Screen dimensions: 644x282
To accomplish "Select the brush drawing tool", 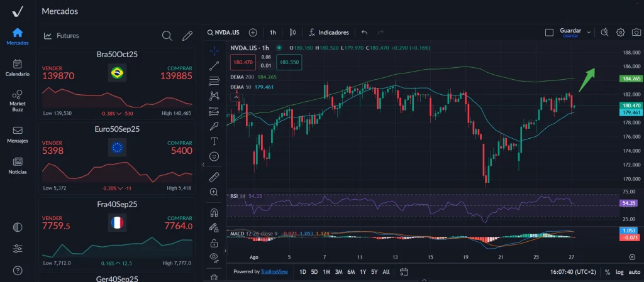I will 214,126.
